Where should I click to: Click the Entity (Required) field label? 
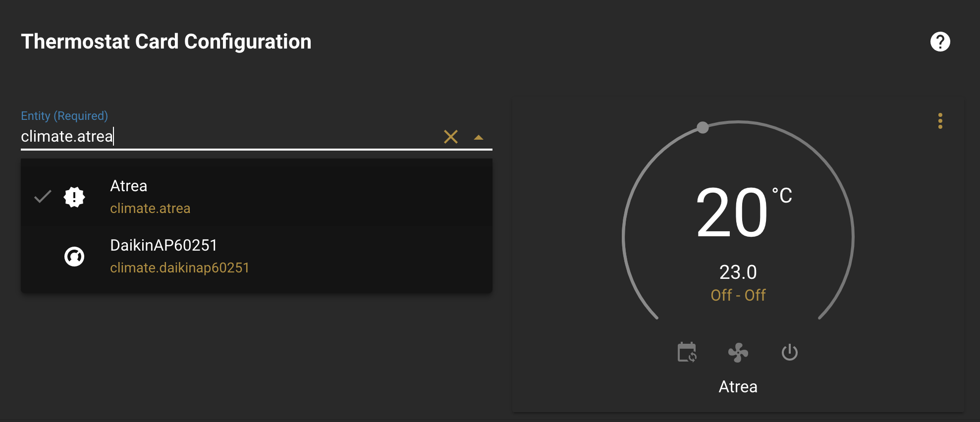64,116
